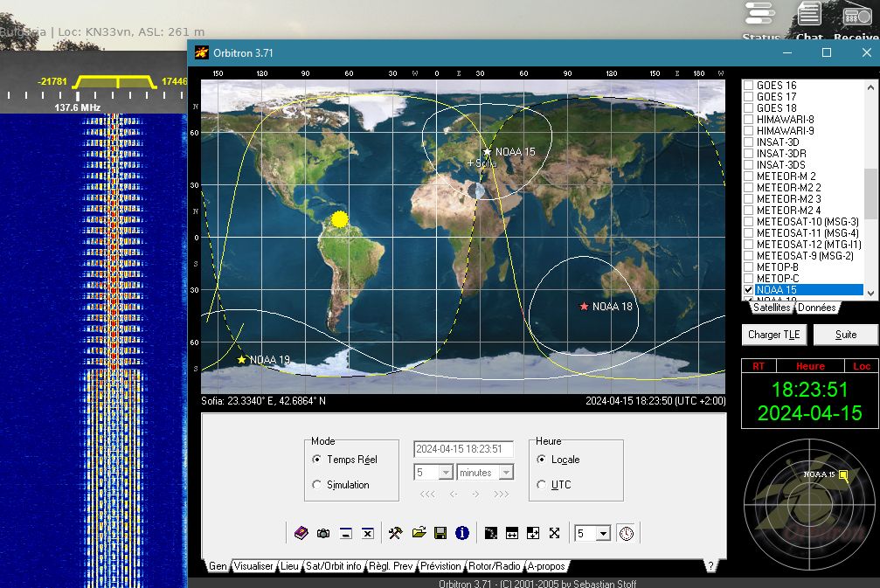Screen dimensions: 880x588
Task: Open the minutes time unit dropdown
Action: click(506, 473)
